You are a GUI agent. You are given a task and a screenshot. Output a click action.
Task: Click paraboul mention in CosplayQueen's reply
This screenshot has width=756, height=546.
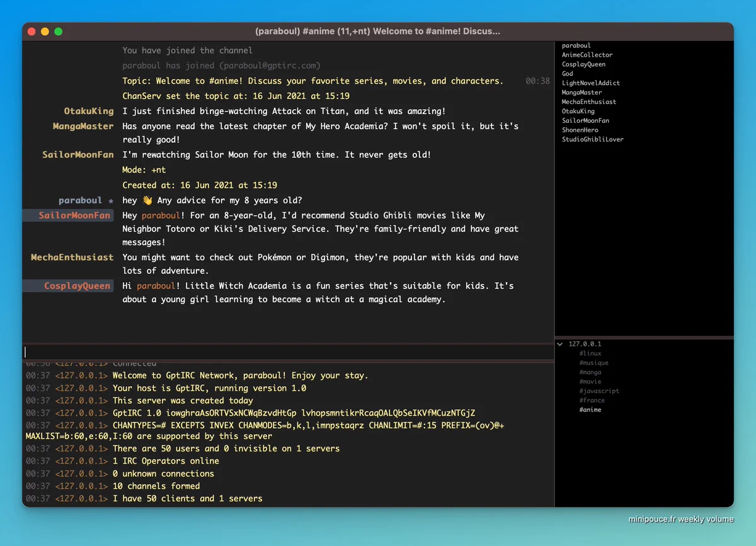pos(156,286)
